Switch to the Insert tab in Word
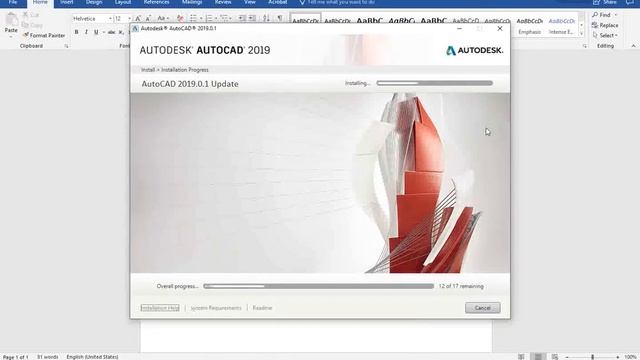The width and height of the screenshot is (640, 360). point(67,2)
